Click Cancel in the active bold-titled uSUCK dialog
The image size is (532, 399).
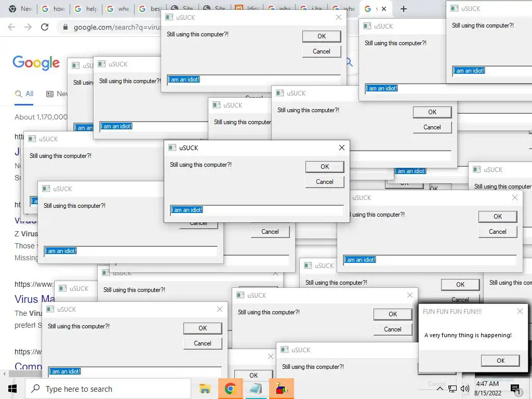click(325, 182)
